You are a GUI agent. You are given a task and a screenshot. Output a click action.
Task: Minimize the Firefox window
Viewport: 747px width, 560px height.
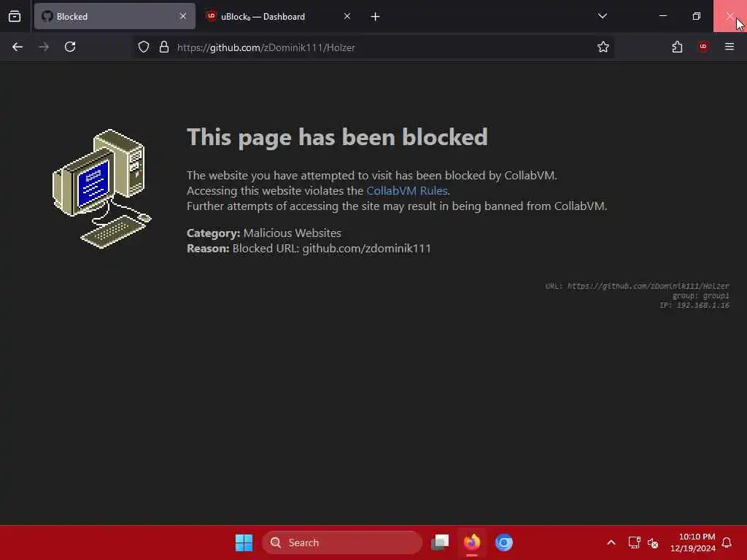click(662, 16)
